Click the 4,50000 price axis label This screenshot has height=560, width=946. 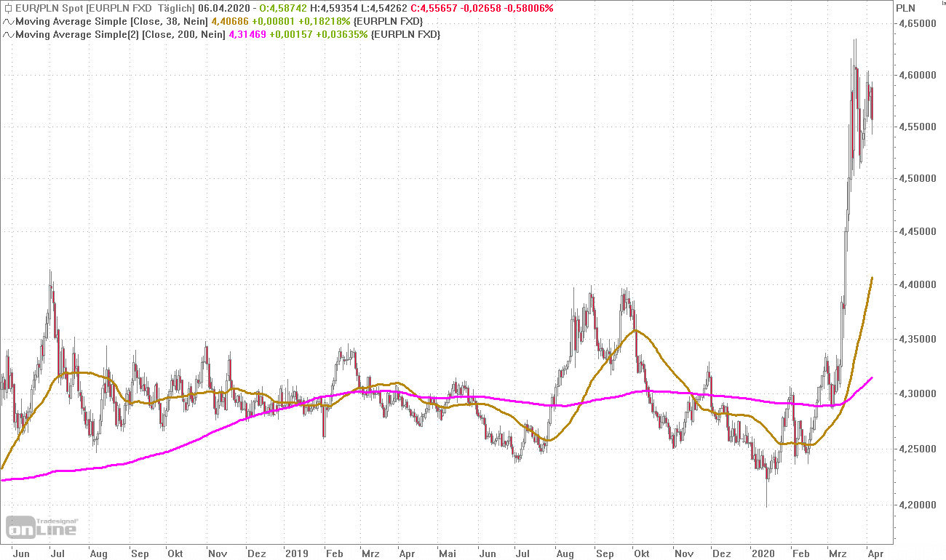pyautogui.click(x=917, y=179)
